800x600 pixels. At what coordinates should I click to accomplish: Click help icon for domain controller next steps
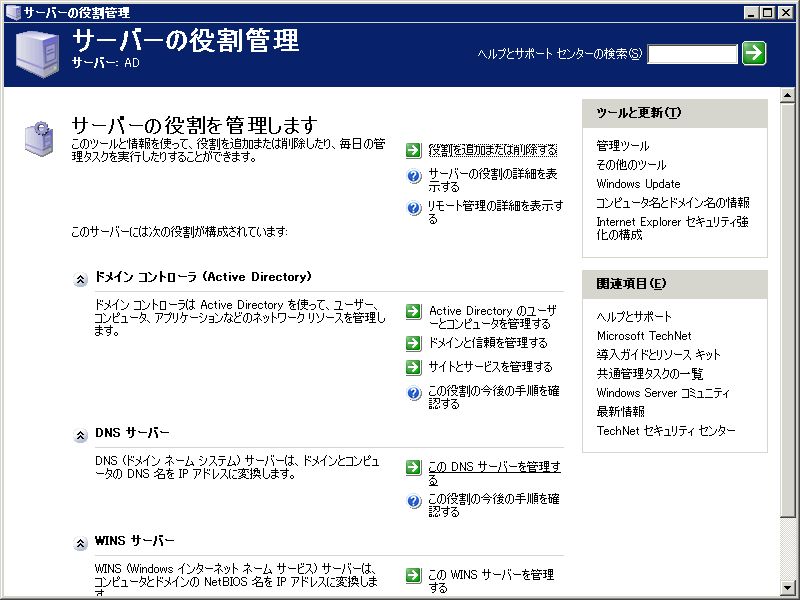414,393
